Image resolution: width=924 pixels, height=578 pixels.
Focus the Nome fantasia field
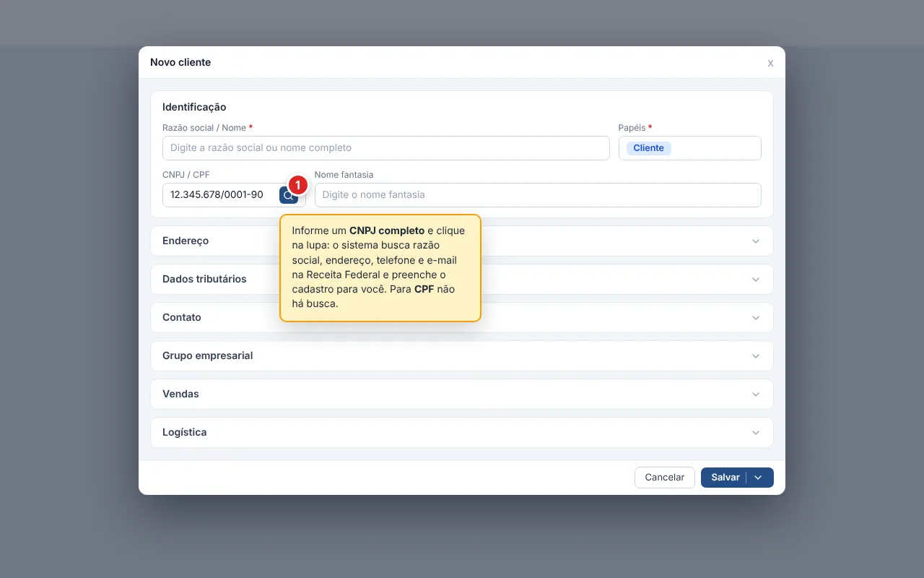point(538,195)
